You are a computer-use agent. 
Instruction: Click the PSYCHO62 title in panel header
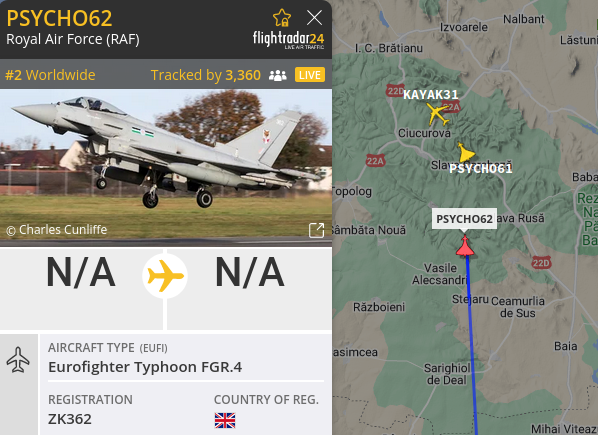tap(59, 18)
